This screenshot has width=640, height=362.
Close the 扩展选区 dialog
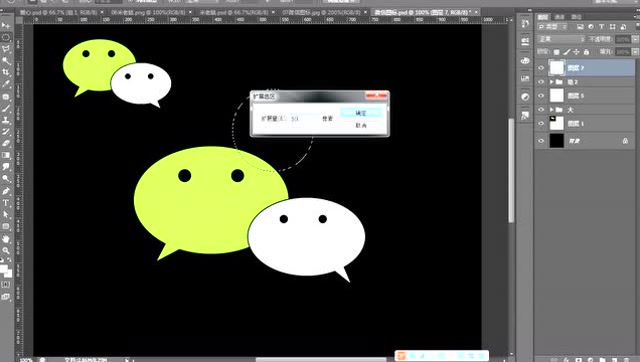376,95
